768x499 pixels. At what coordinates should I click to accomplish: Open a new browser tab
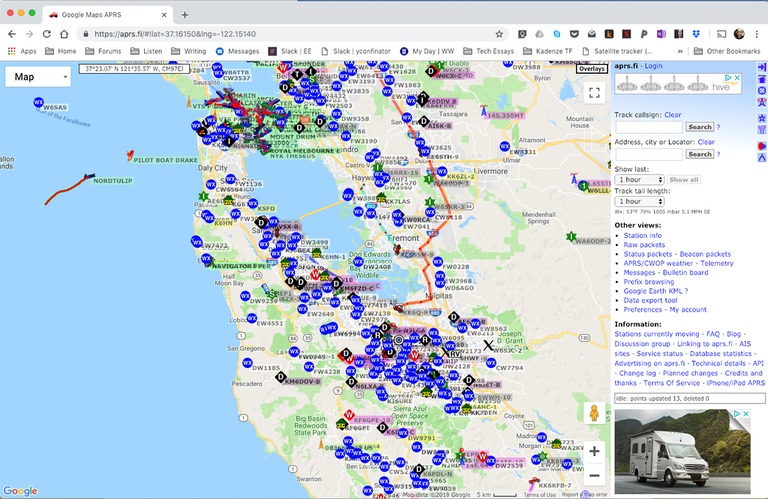pyautogui.click(x=185, y=15)
